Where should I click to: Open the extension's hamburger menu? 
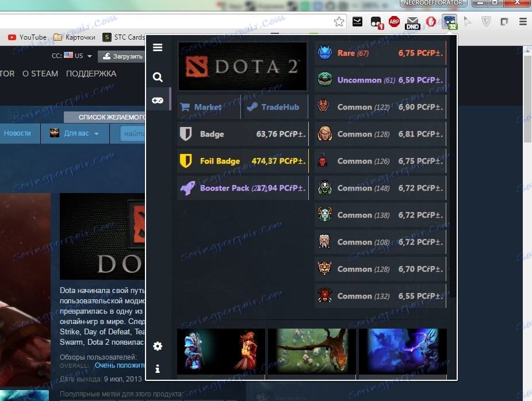[158, 48]
